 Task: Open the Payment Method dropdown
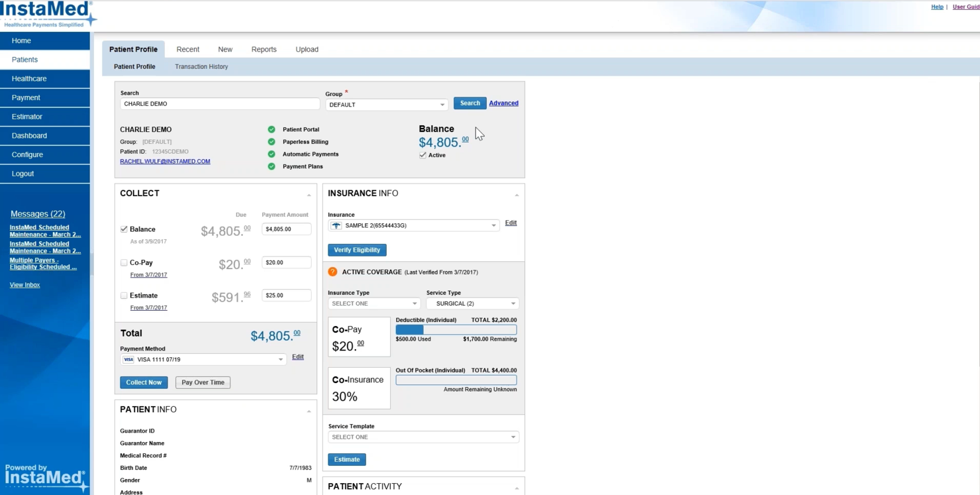pos(203,360)
